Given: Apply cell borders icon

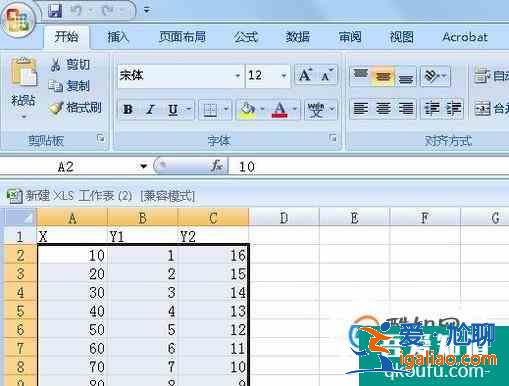Looking at the screenshot, I should (210, 109).
